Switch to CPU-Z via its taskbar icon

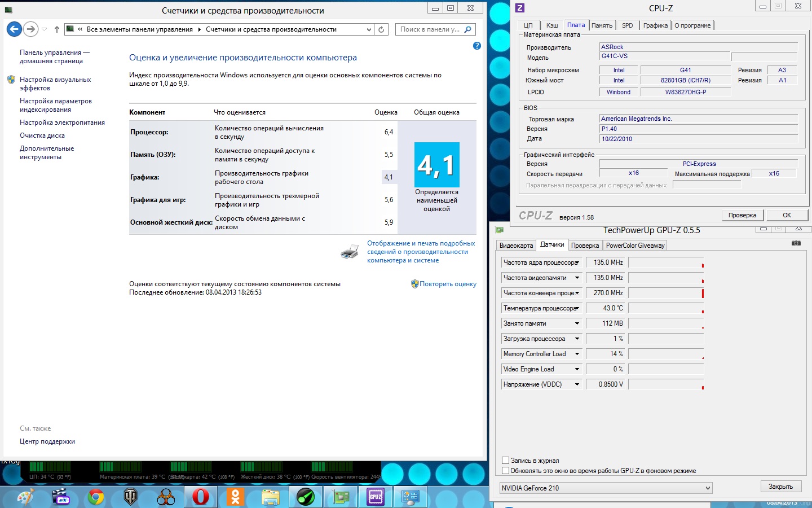pyautogui.click(x=376, y=497)
